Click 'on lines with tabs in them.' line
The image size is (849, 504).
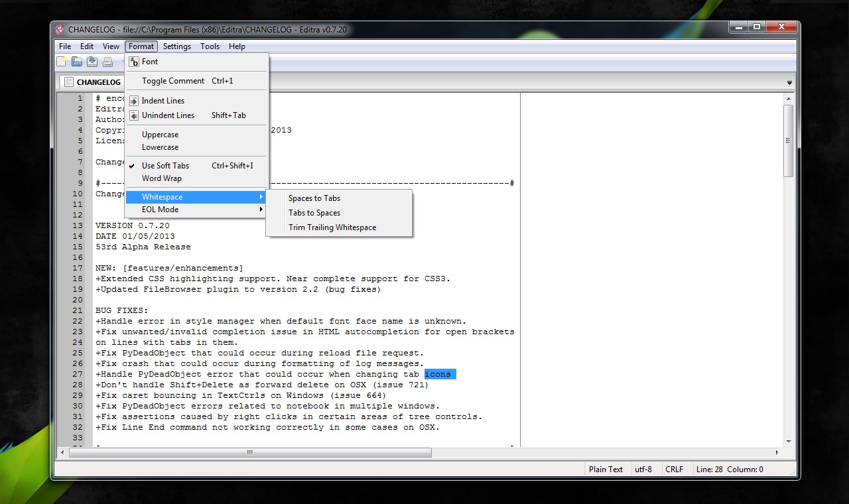166,342
